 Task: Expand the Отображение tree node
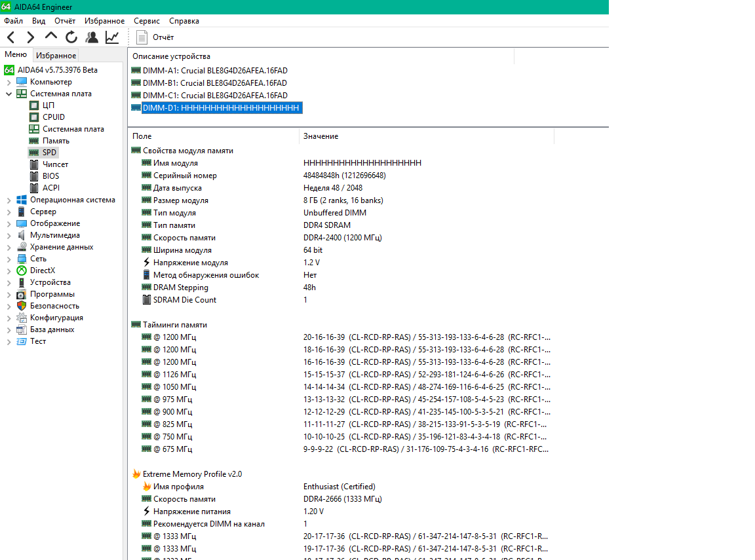pyautogui.click(x=9, y=224)
